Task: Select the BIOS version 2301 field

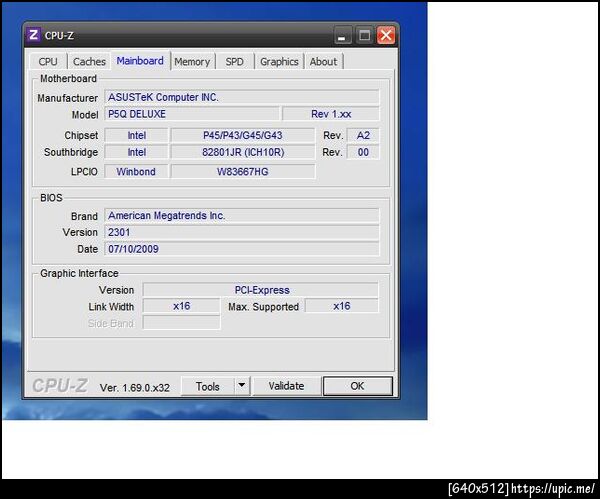Action: coord(242,232)
